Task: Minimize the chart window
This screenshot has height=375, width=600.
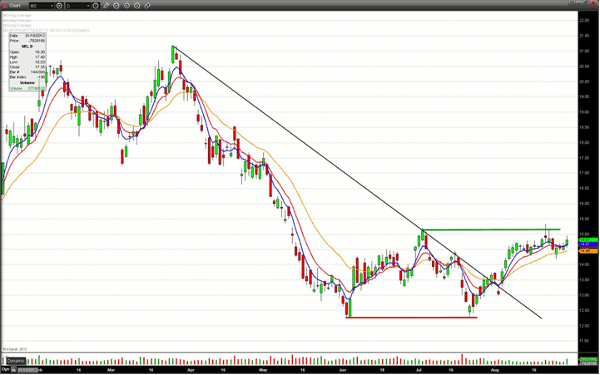Action: tap(578, 3)
